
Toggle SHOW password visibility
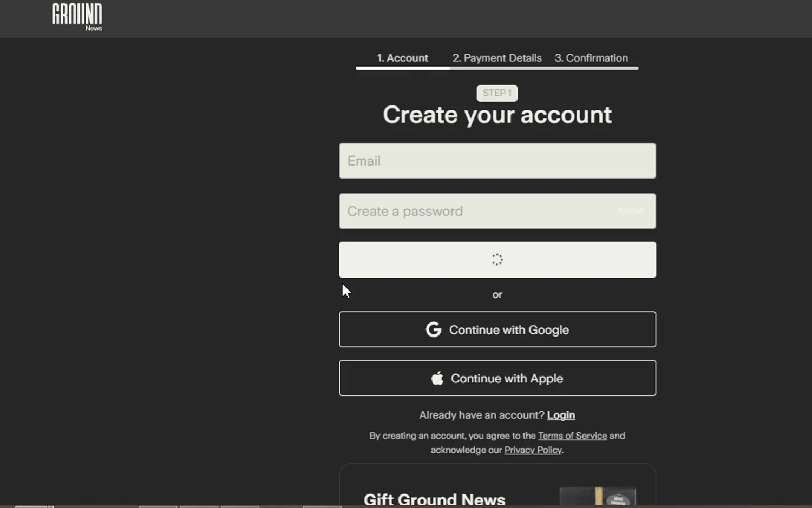click(631, 211)
